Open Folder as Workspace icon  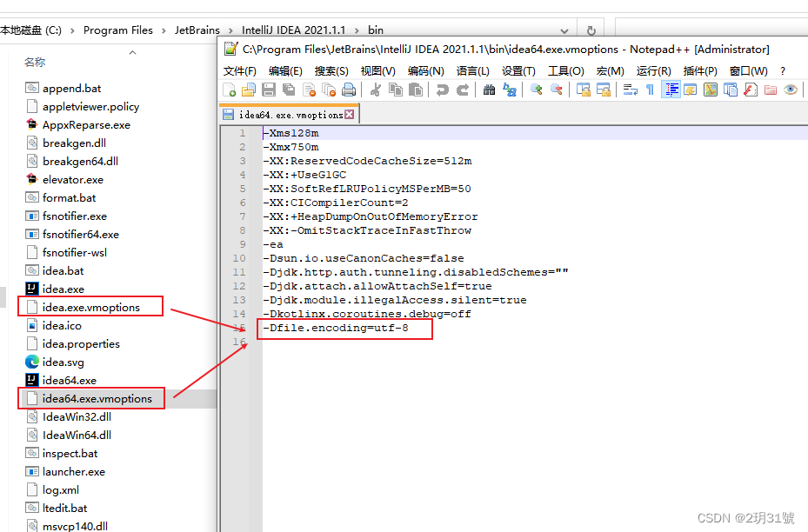pos(771,90)
